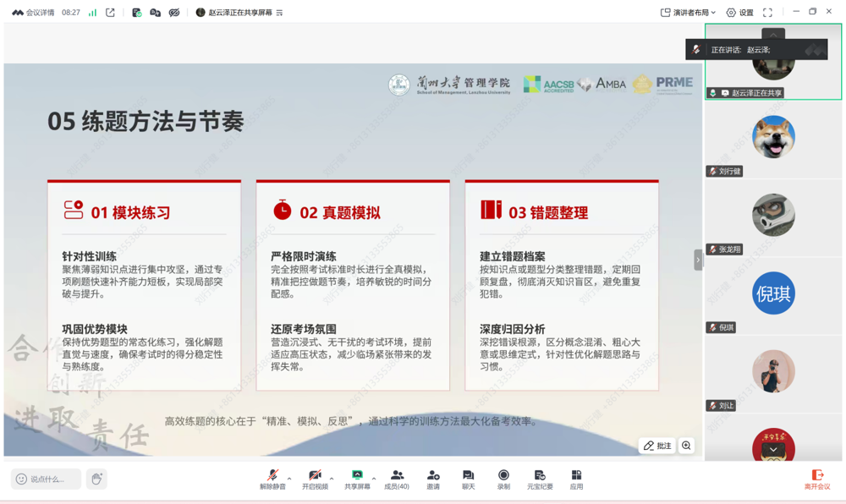The width and height of the screenshot is (846, 504).
Task: Click the zoom magnifier icon beside 批注
Action: click(686, 446)
